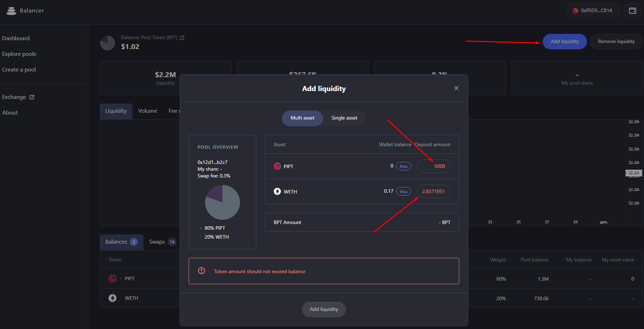
Task: Click the PIPT deposit amount field
Action: tap(434, 166)
